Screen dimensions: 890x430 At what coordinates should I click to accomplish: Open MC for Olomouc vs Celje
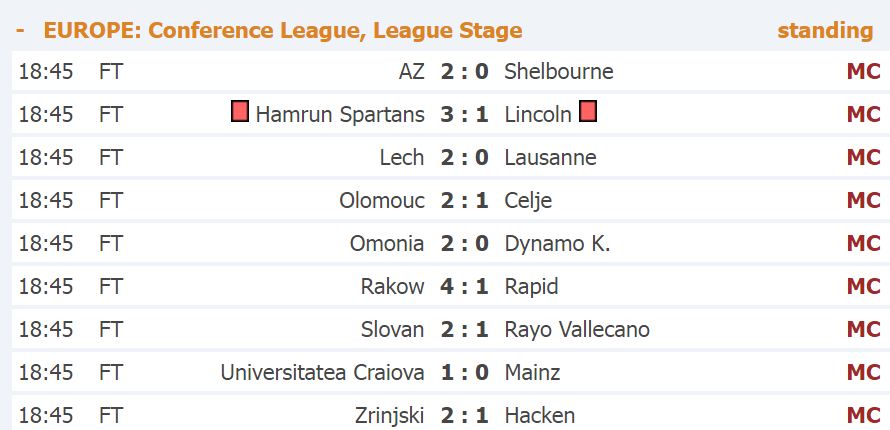pyautogui.click(x=863, y=201)
